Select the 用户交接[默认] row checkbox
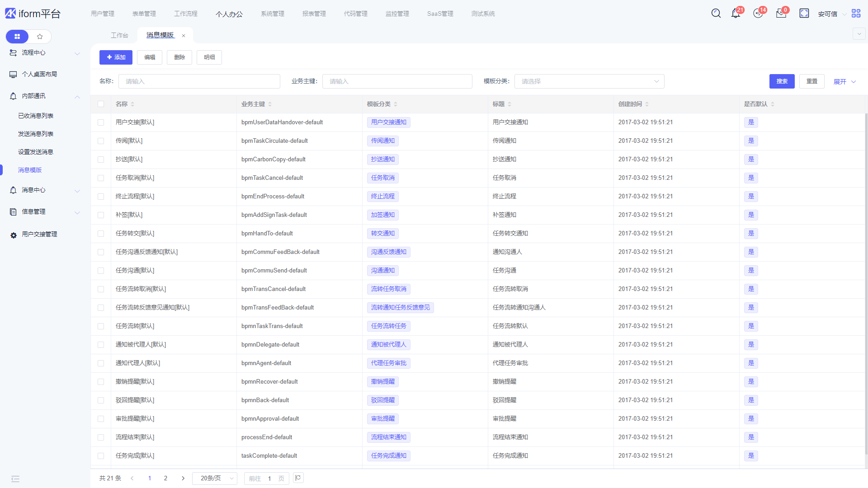 click(x=101, y=122)
